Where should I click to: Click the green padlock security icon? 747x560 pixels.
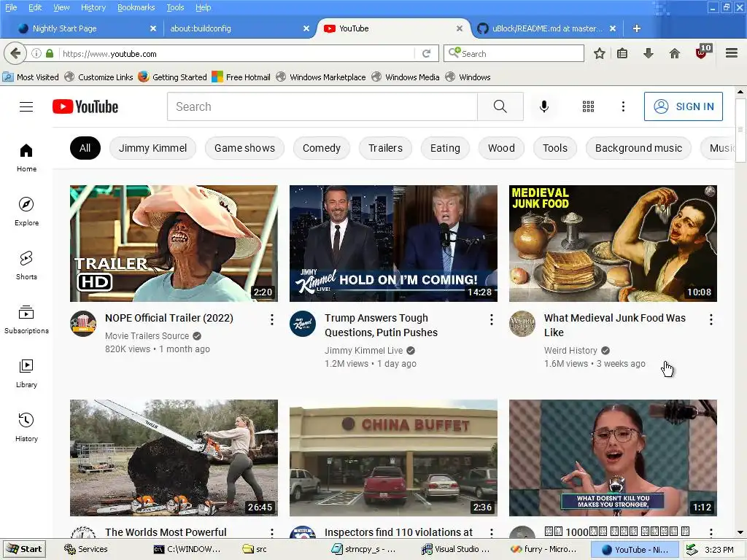[x=50, y=54]
